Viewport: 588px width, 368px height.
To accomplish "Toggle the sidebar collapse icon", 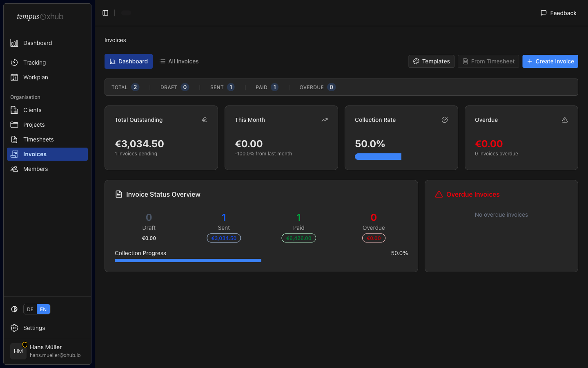I will [105, 13].
